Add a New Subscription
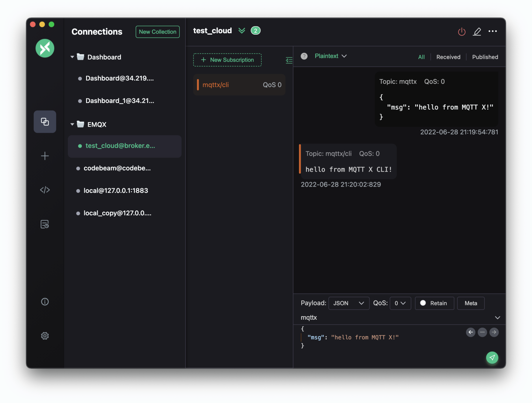Viewport: 532px width, 403px height. tap(227, 60)
